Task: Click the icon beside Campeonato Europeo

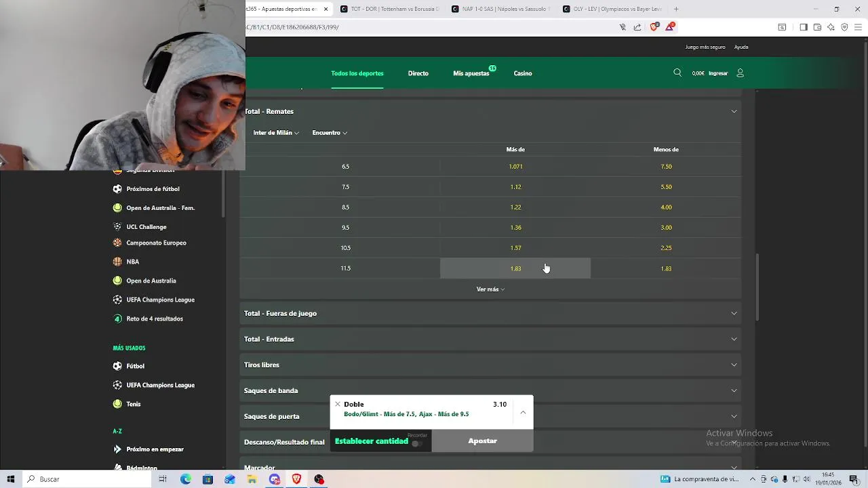Action: pos(117,243)
